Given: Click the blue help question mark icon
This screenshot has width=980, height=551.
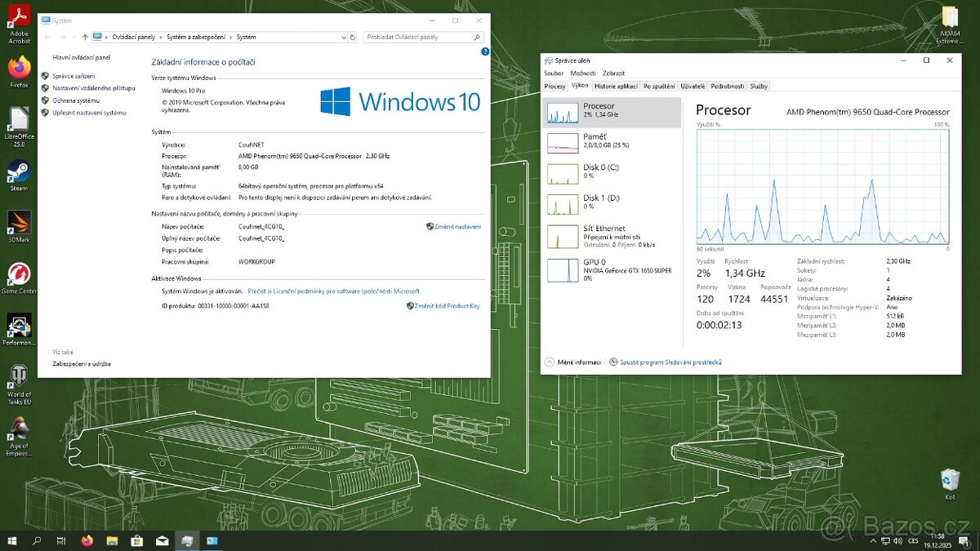Looking at the screenshot, I should tap(485, 51).
